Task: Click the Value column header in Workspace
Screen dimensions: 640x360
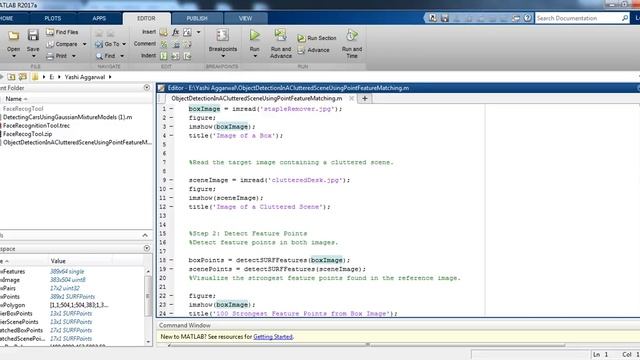Action: (58, 261)
